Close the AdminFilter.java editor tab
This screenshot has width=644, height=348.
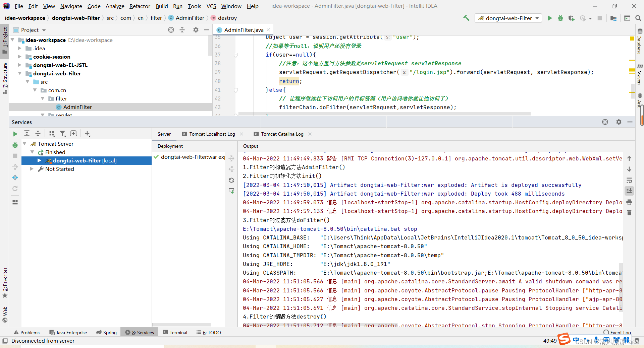point(268,30)
